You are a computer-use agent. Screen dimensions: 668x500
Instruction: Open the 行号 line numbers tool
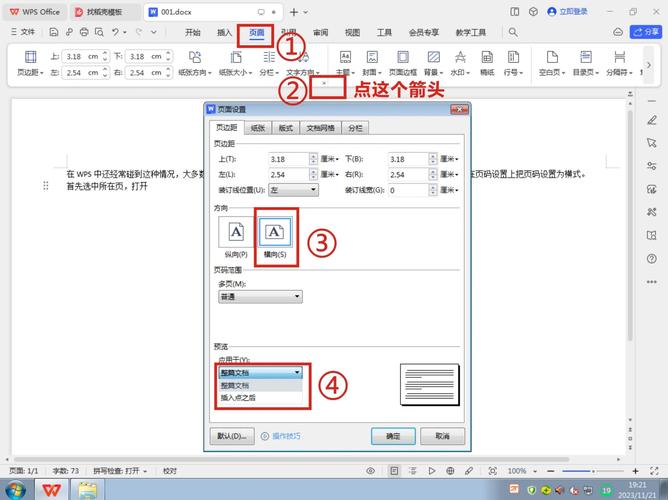pos(513,63)
